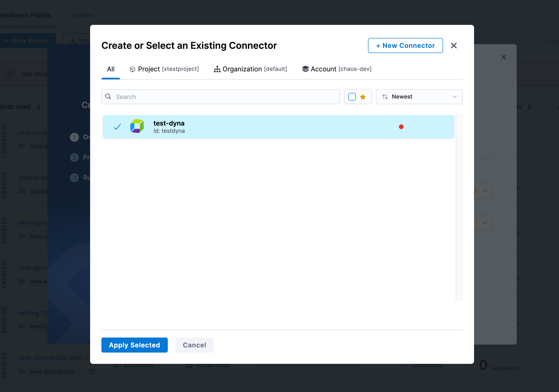The width and height of the screenshot is (559, 392).
Task: Click the + New Connector button
Action: coord(405,46)
